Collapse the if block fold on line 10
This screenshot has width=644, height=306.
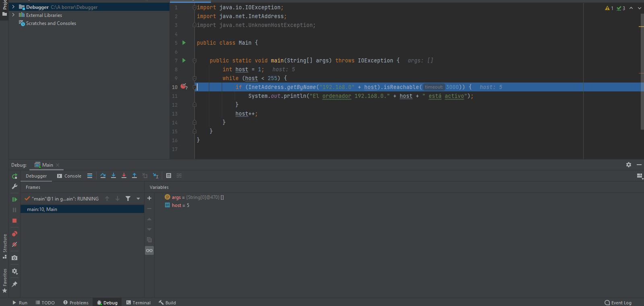(x=194, y=87)
